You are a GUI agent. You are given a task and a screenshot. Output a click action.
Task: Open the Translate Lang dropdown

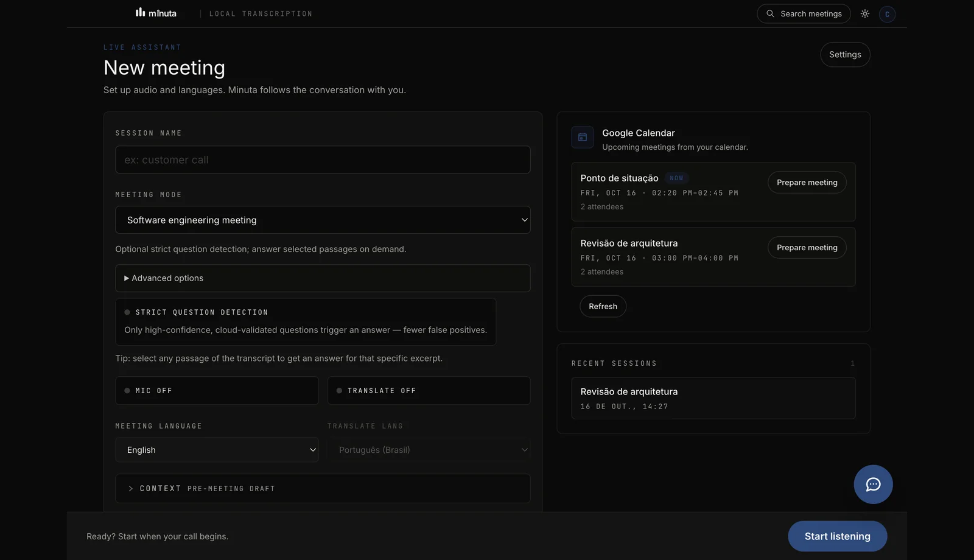point(429,450)
